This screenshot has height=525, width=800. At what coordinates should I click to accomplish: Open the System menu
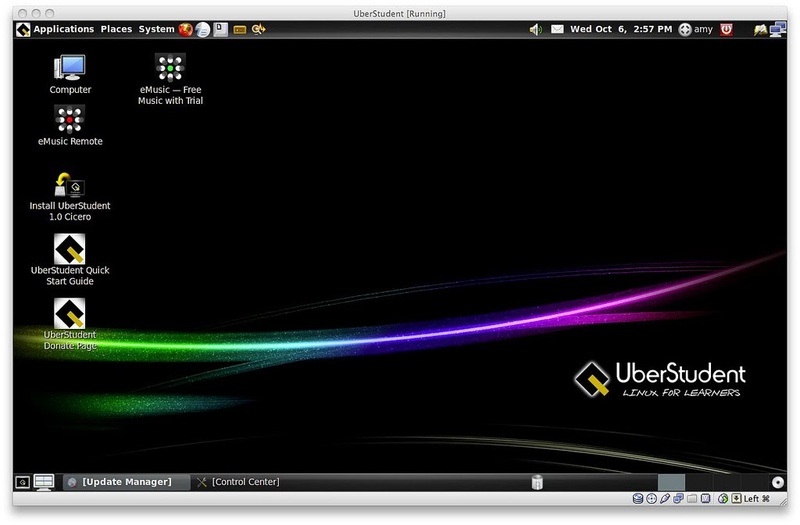156,29
